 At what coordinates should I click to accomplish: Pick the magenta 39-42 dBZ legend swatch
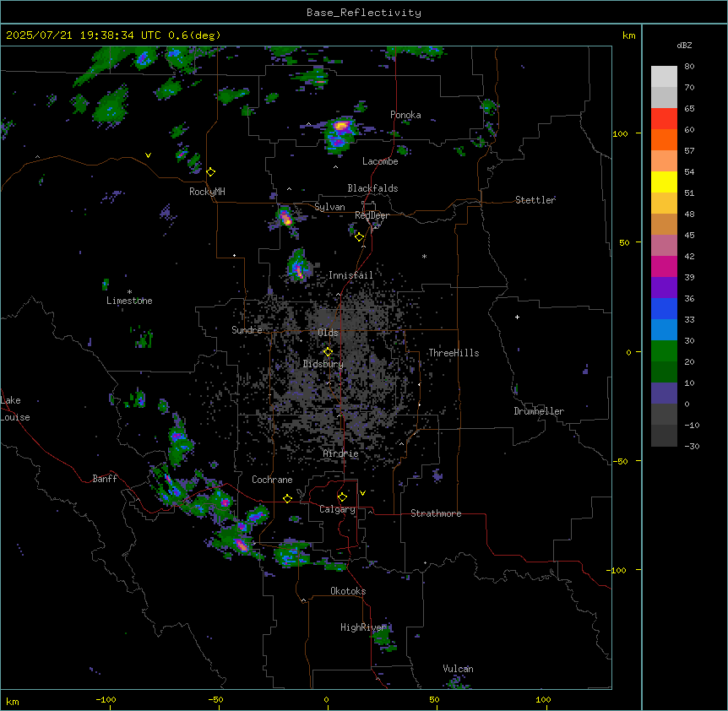(664, 266)
